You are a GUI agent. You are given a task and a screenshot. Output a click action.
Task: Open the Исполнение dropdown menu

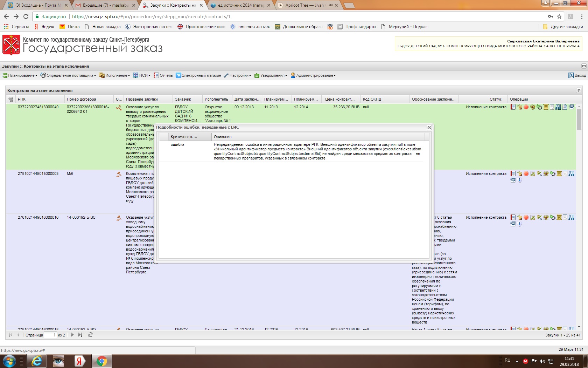(x=114, y=75)
